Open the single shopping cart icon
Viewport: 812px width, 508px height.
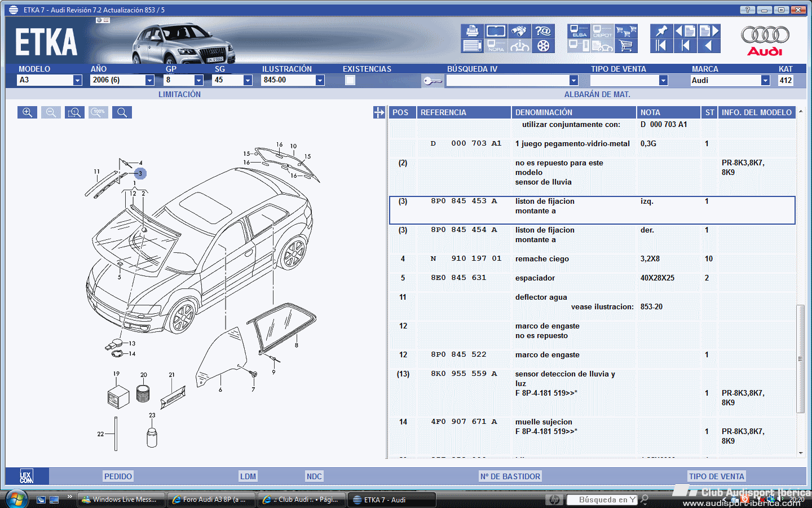pos(626,46)
